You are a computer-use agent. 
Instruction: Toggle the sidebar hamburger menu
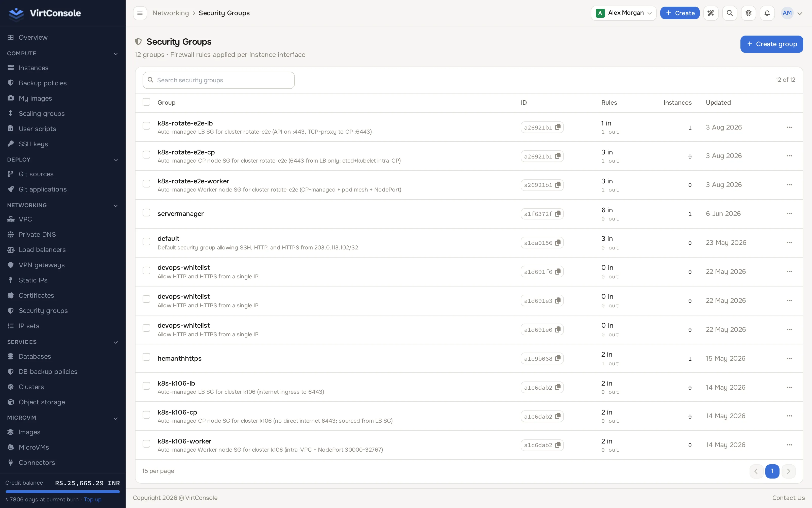click(x=140, y=13)
